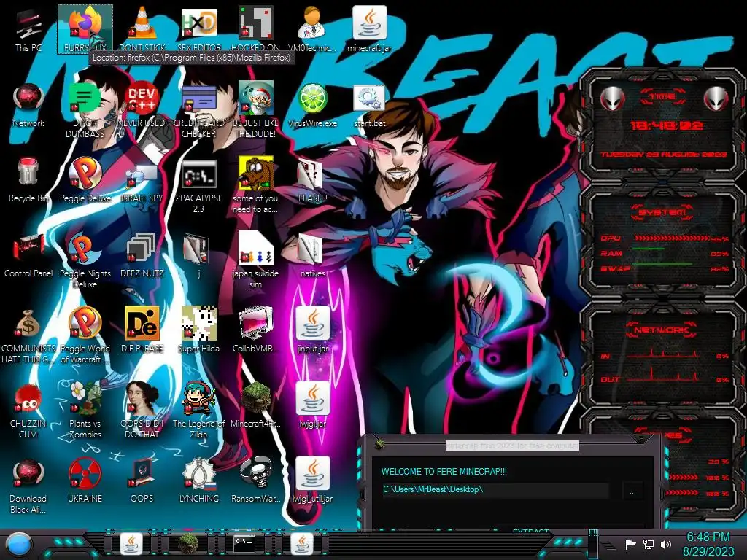The width and height of the screenshot is (747, 560).
Task: Select the RansomWar skull shortcut
Action: click(256, 481)
